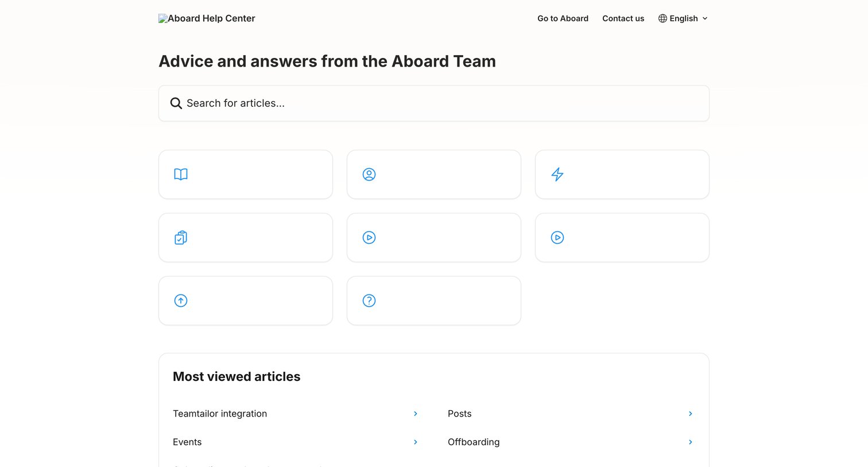Open the card with the user profile icon
This screenshot has width=868, height=467.
(434, 174)
